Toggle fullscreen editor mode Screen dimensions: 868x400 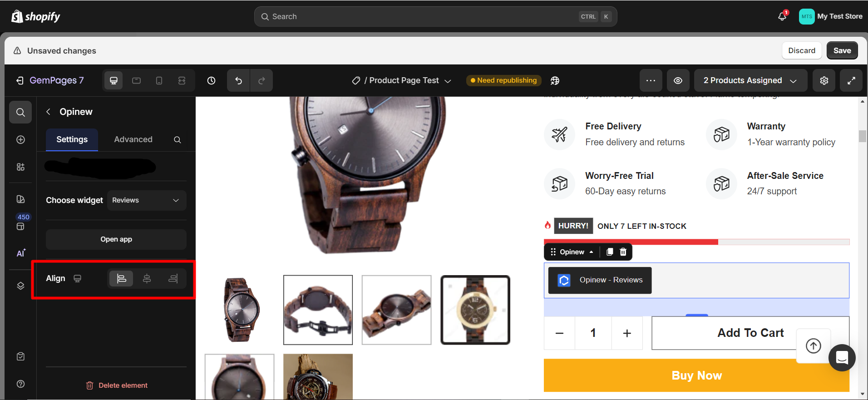(x=851, y=80)
